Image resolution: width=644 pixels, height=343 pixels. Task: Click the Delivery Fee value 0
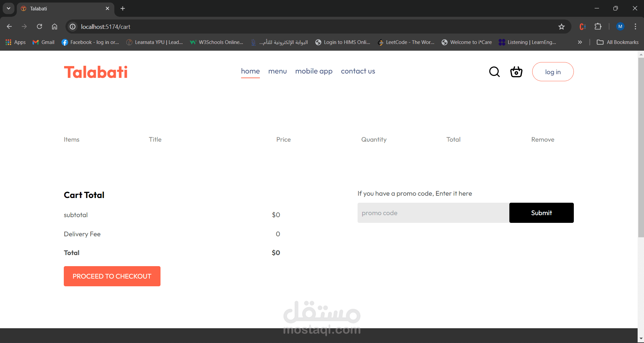coord(278,234)
